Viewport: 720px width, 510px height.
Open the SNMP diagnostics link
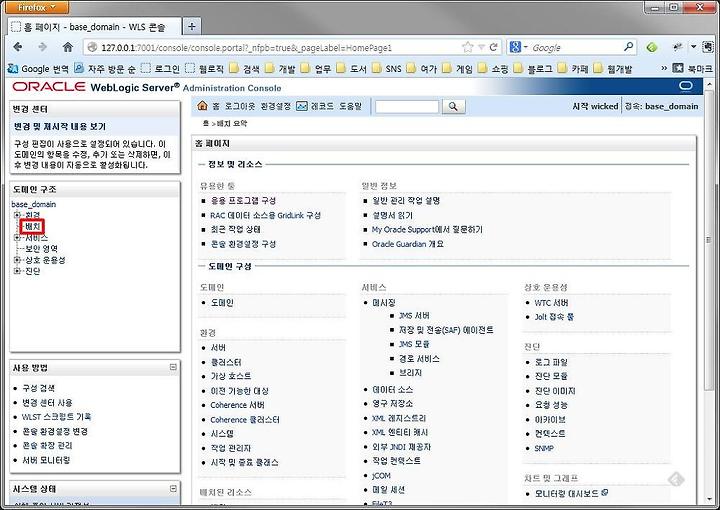(x=544, y=448)
